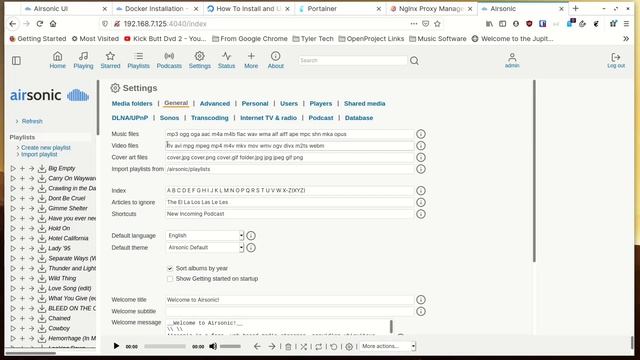The image size is (640, 360).
Task: Open the Starred items
Action: (110, 60)
